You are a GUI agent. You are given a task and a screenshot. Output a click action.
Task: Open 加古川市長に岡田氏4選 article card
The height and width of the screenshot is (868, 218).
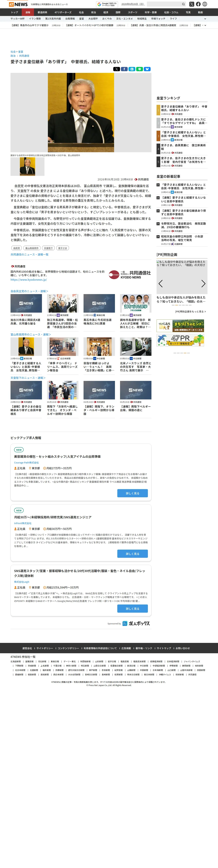(26, 321)
